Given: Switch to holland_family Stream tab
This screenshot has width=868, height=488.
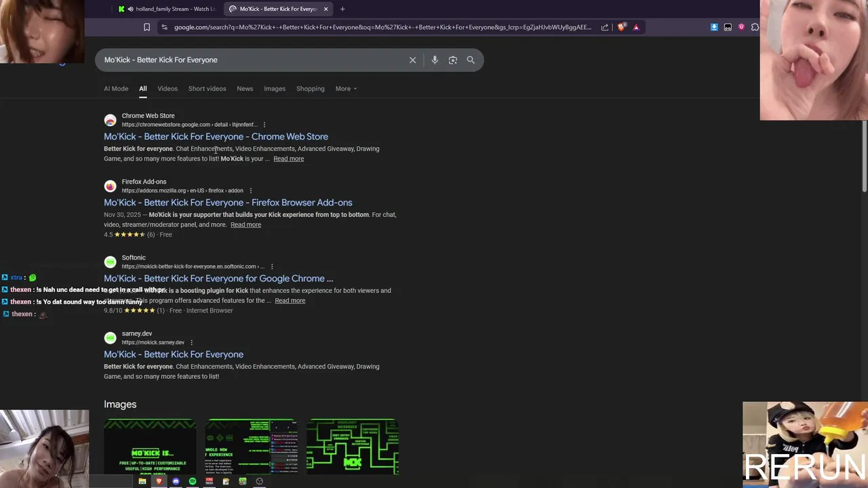Looking at the screenshot, I should pos(167,9).
